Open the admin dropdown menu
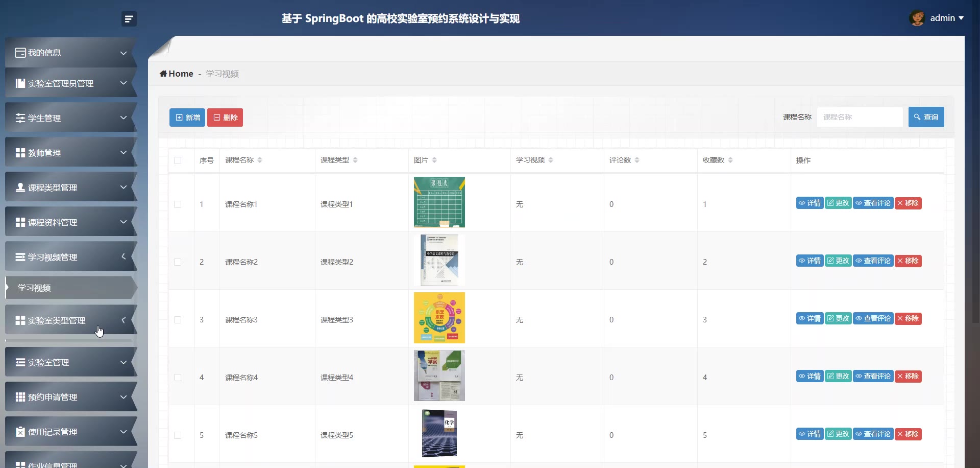Image resolution: width=980 pixels, height=468 pixels. coord(947,18)
